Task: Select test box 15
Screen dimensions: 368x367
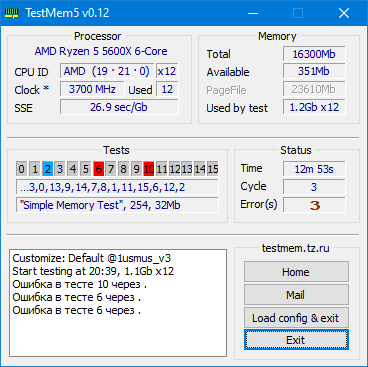Action: pyautogui.click(x=213, y=169)
